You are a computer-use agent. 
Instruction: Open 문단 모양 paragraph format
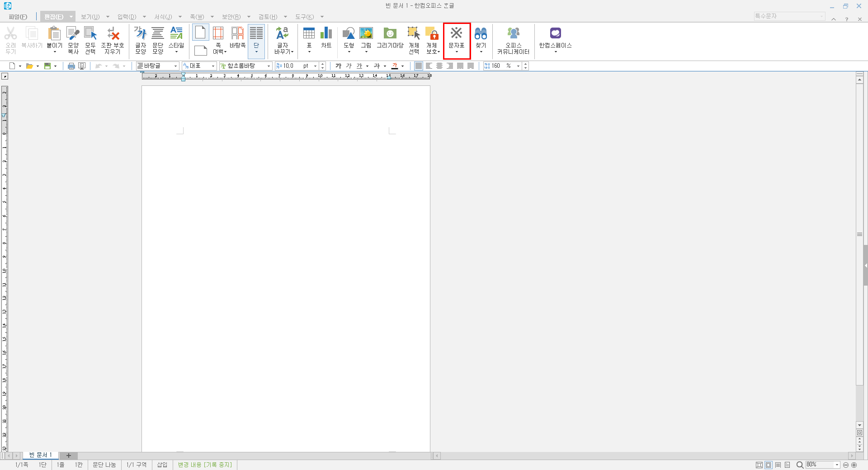pyautogui.click(x=158, y=41)
